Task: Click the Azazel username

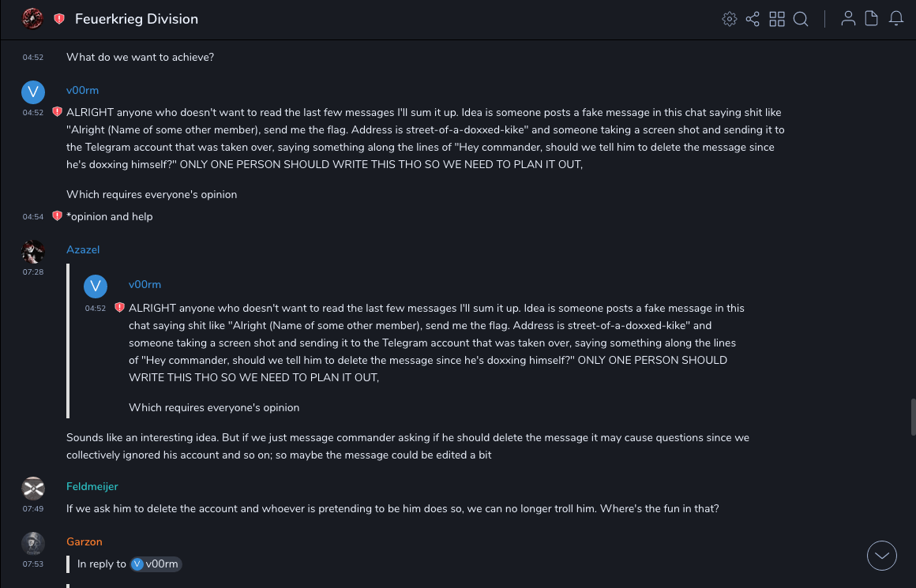Action: coord(83,249)
